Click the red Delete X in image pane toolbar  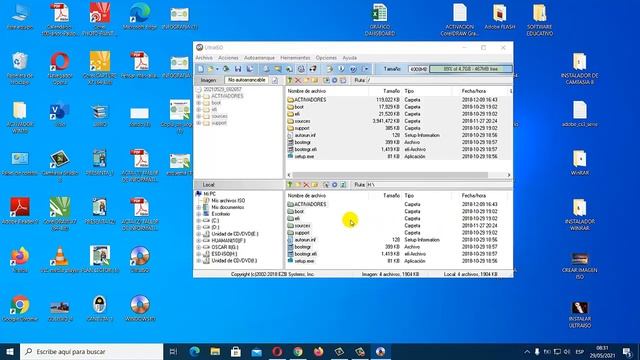[x=298, y=80]
